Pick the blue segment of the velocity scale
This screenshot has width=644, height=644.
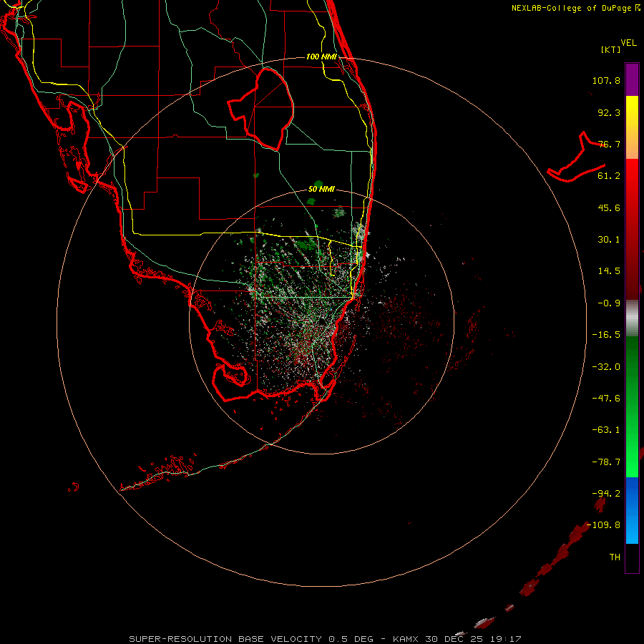(x=632, y=510)
